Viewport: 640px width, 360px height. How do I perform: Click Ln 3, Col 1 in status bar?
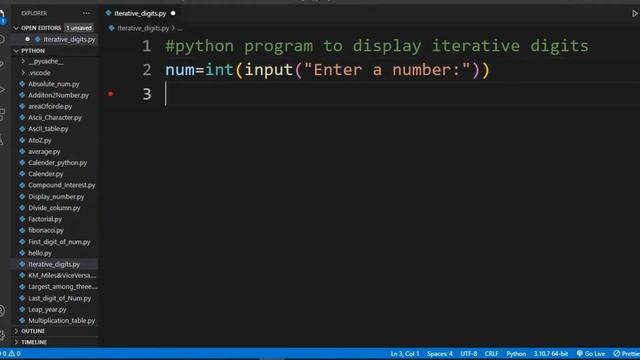[404, 353]
